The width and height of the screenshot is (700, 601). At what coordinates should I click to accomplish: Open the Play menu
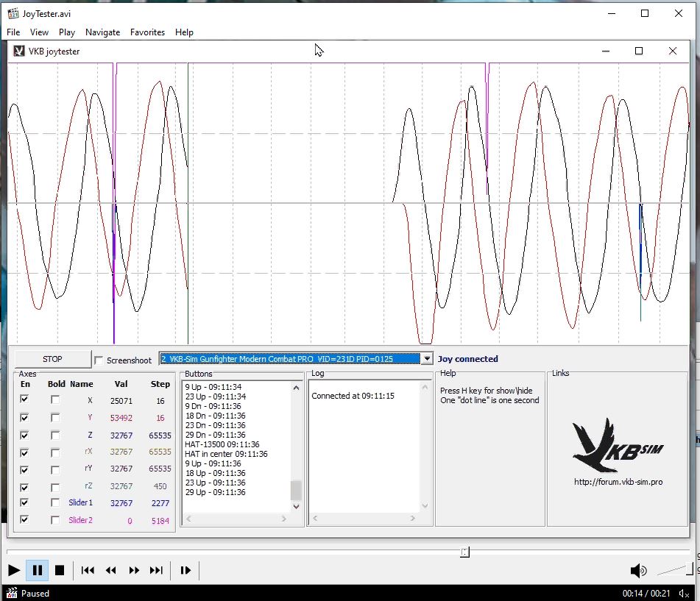click(67, 32)
